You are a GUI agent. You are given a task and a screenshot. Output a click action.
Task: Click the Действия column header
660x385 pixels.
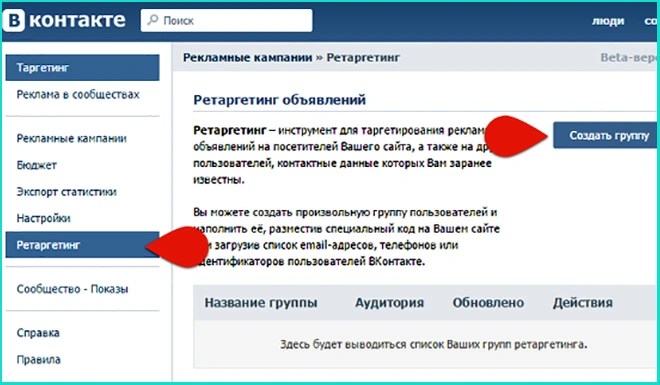(583, 303)
